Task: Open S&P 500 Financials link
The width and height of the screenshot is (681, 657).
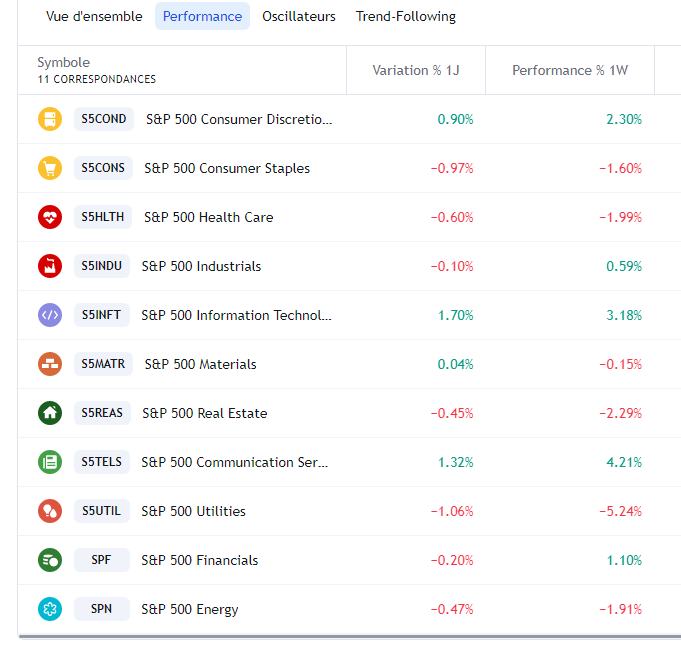Action: [200, 560]
